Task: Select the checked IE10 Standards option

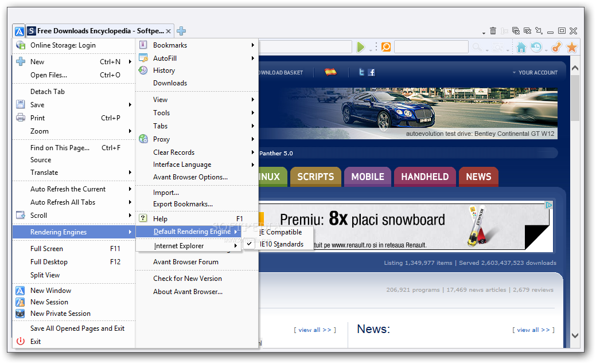Action: pyautogui.click(x=281, y=244)
